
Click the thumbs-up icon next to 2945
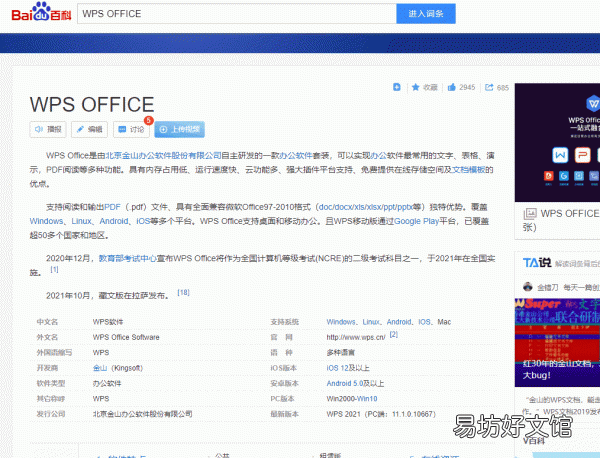pos(452,87)
